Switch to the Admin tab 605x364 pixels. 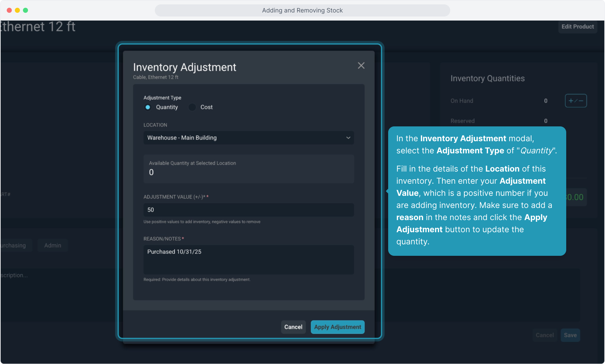[53, 245]
